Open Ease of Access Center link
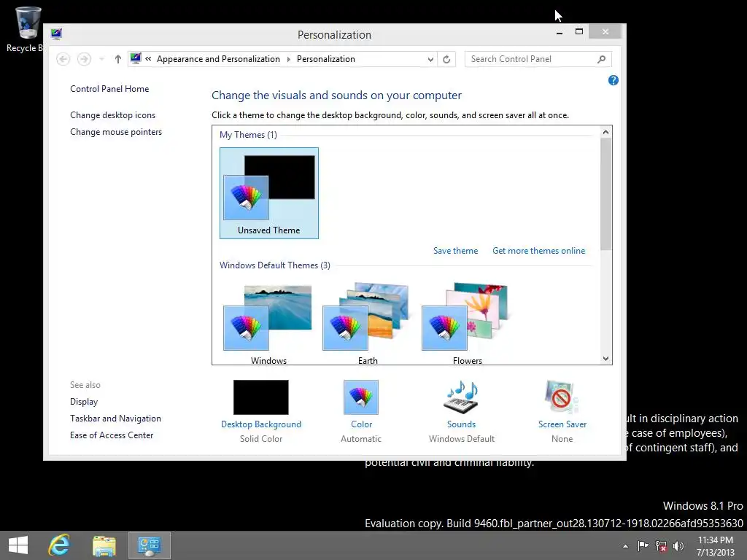747x560 pixels. click(x=112, y=435)
